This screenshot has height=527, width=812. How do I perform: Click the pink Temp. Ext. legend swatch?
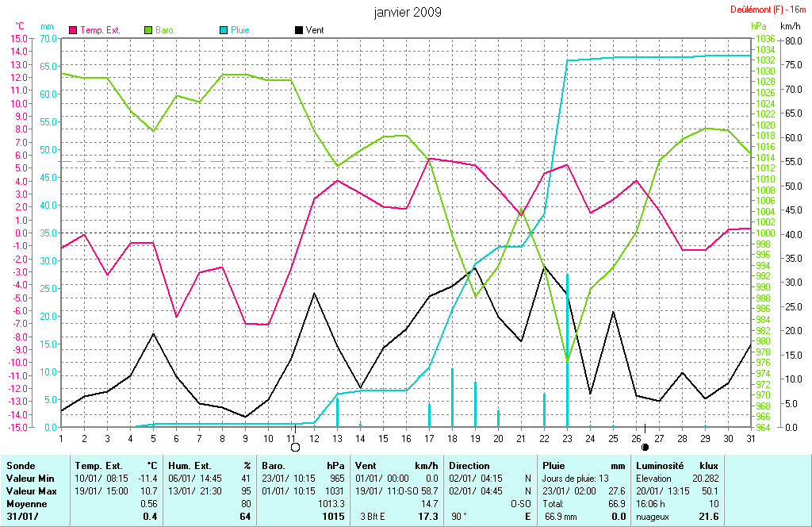[x=75, y=30]
